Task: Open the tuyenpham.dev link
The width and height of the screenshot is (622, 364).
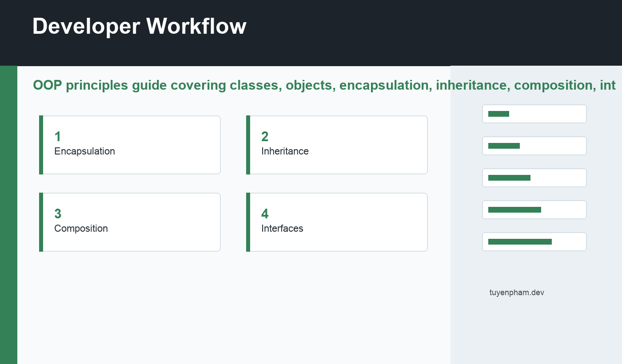Action: point(517,293)
